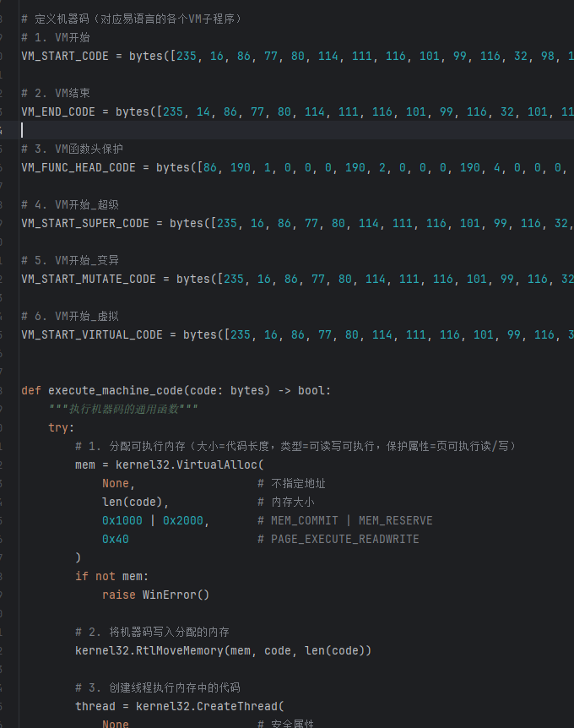Click the 0x40 protection value
Image resolution: width=574 pixels, height=728 pixels.
pos(116,539)
